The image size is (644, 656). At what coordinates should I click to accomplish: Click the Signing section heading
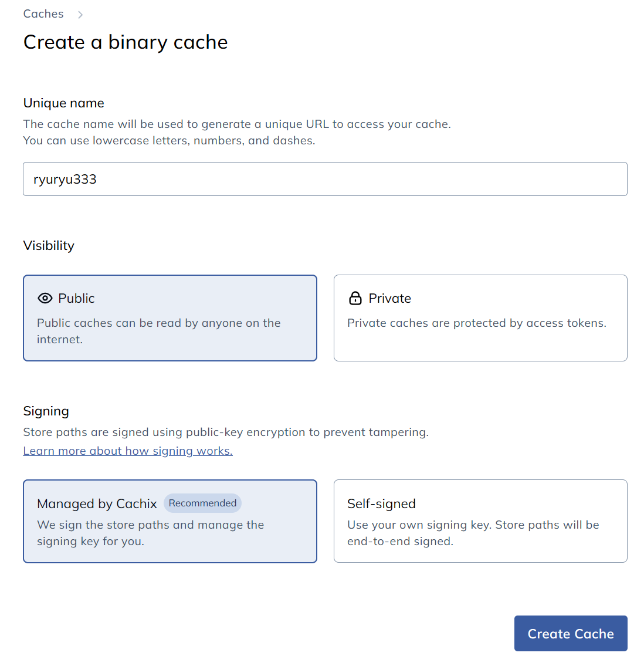[46, 411]
